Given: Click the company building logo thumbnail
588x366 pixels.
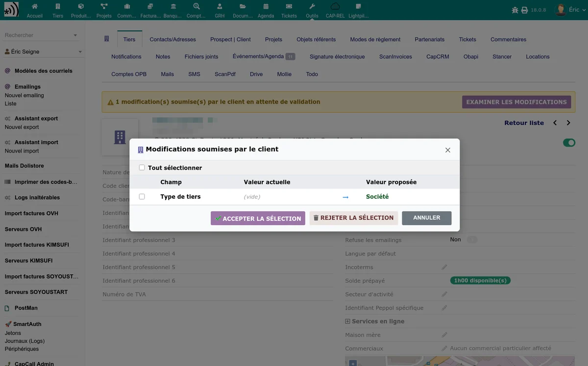Looking at the screenshot, I should coord(120,137).
